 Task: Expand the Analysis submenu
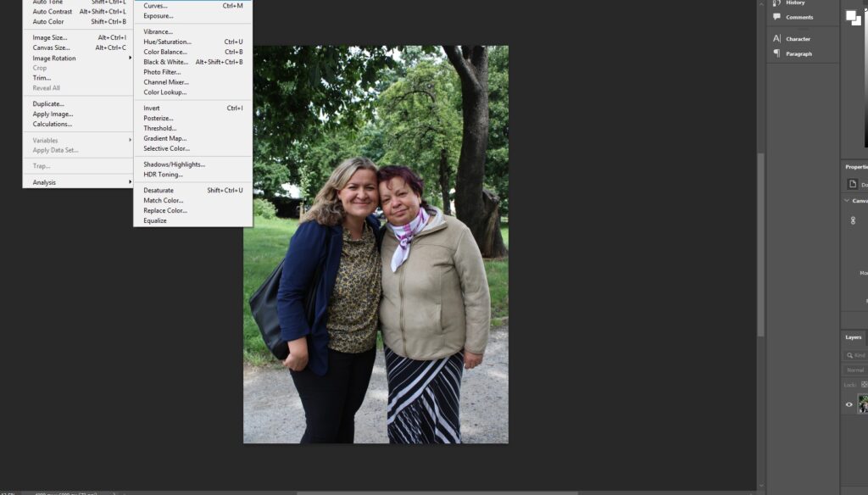(77, 182)
